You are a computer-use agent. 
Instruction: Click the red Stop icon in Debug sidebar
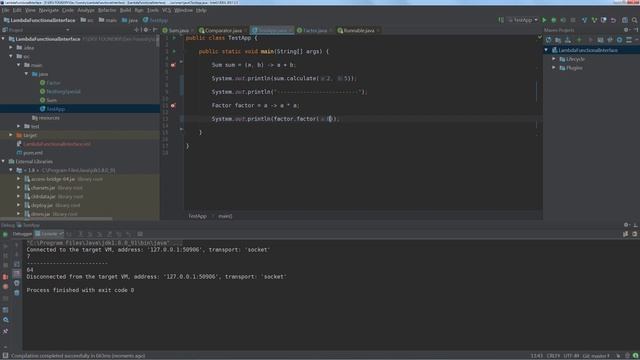pos(5,277)
